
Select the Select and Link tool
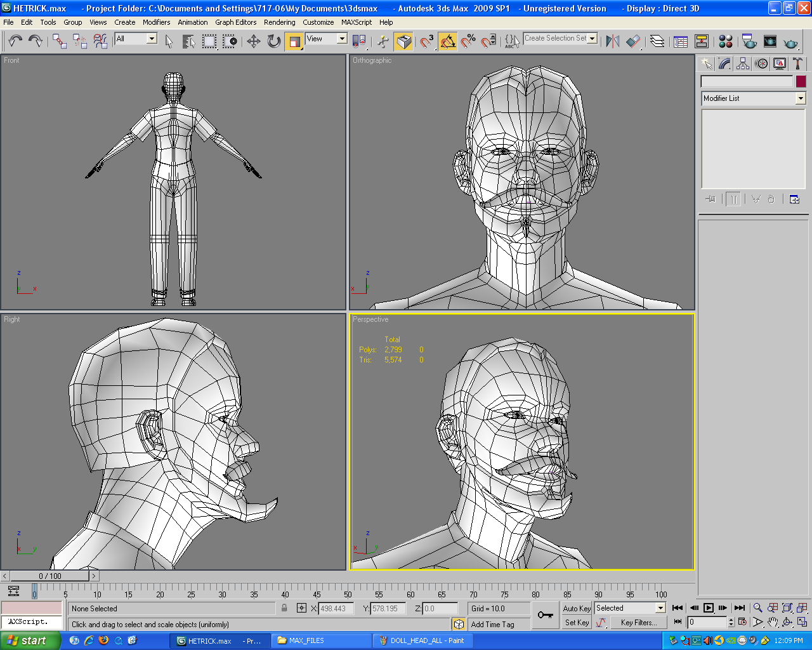click(60, 41)
